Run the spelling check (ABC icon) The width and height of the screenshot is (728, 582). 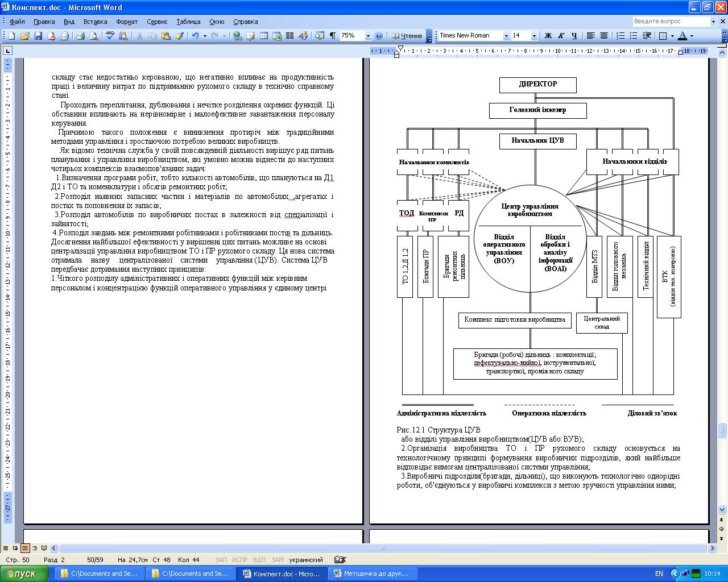(110, 36)
